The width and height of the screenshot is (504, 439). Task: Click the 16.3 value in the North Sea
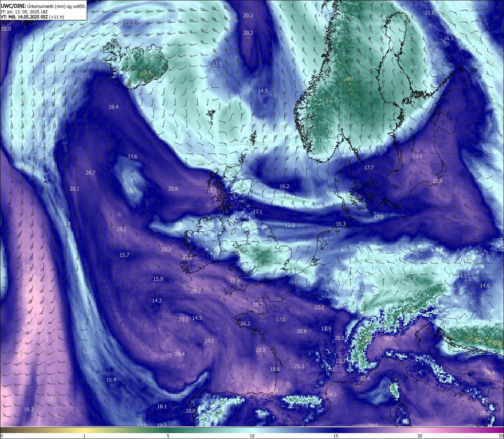341,224
